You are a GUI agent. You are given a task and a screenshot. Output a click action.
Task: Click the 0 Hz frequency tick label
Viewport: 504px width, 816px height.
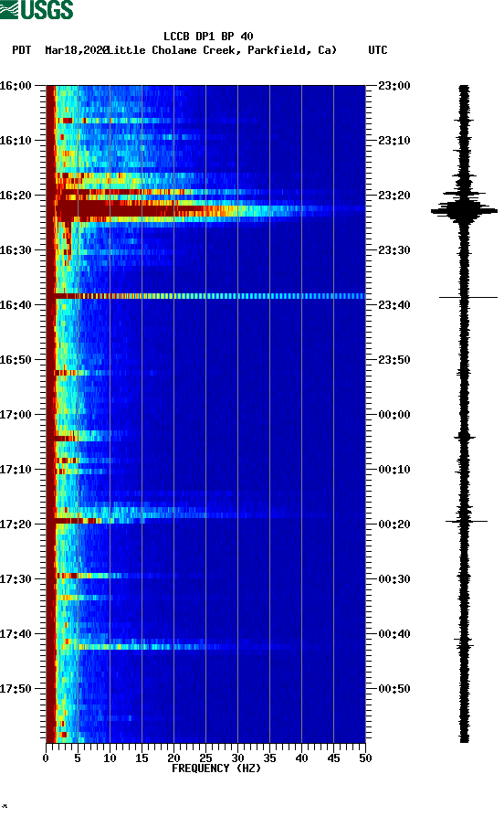[x=46, y=758]
